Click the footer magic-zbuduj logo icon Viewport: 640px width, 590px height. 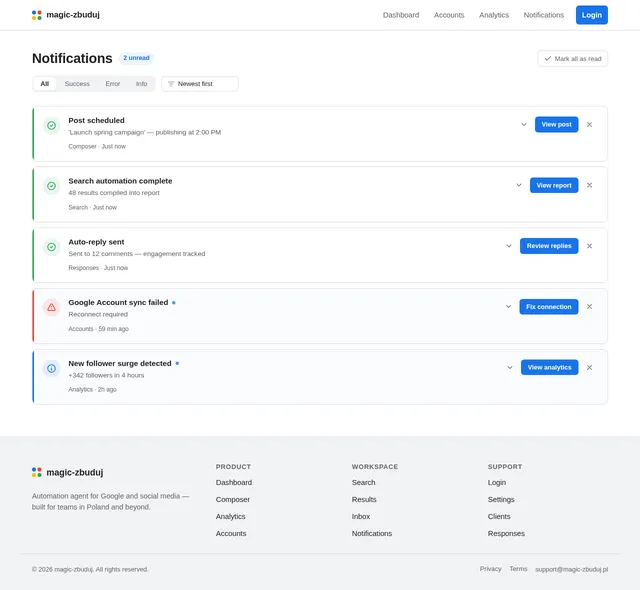37,472
